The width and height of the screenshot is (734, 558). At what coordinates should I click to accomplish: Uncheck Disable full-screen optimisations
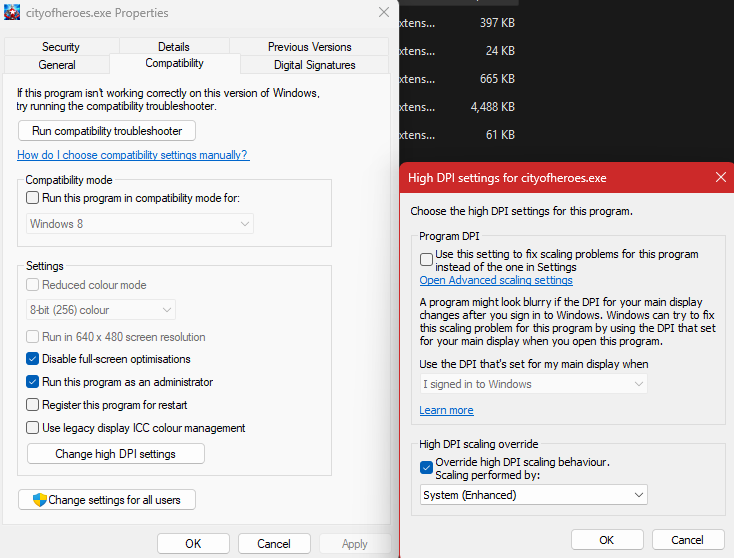coord(33,359)
